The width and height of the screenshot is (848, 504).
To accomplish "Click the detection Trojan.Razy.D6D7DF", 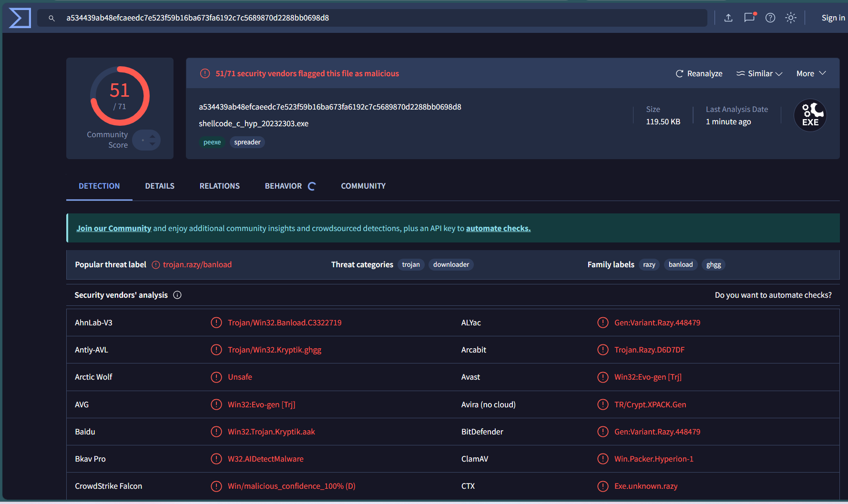I will 649,350.
